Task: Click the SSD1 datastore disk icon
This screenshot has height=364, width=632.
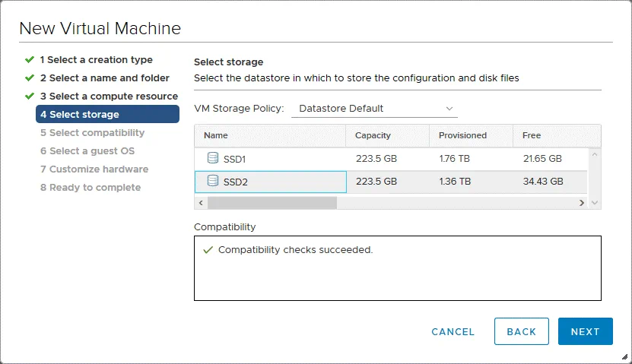Action: [x=212, y=159]
